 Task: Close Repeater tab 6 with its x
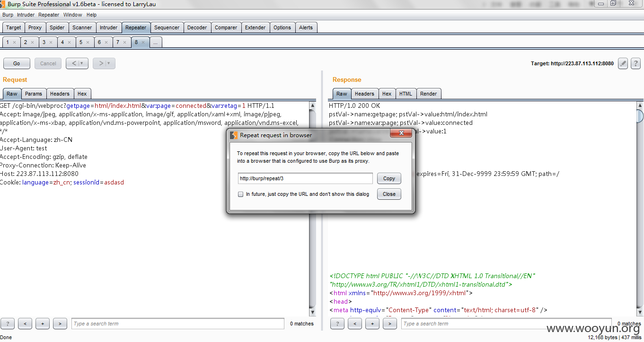click(106, 43)
